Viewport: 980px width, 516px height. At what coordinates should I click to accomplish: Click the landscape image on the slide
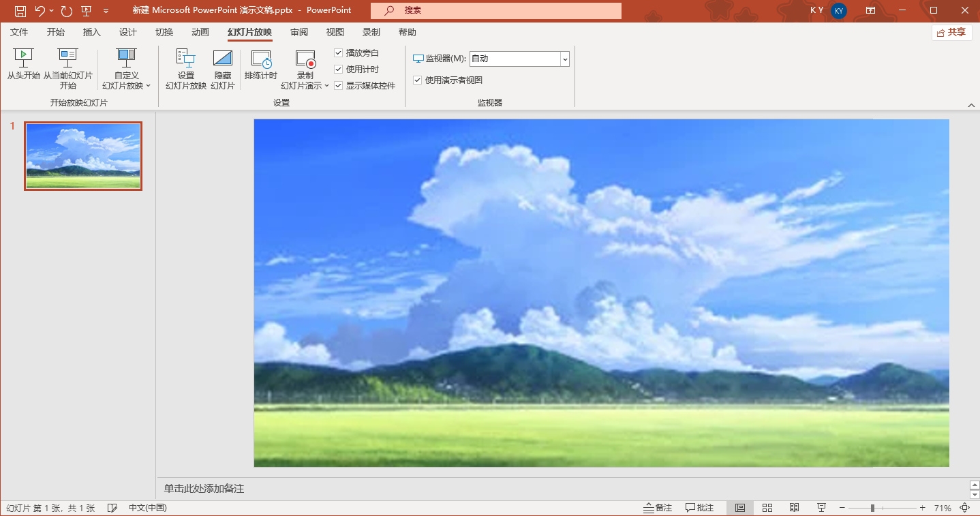[x=601, y=293]
